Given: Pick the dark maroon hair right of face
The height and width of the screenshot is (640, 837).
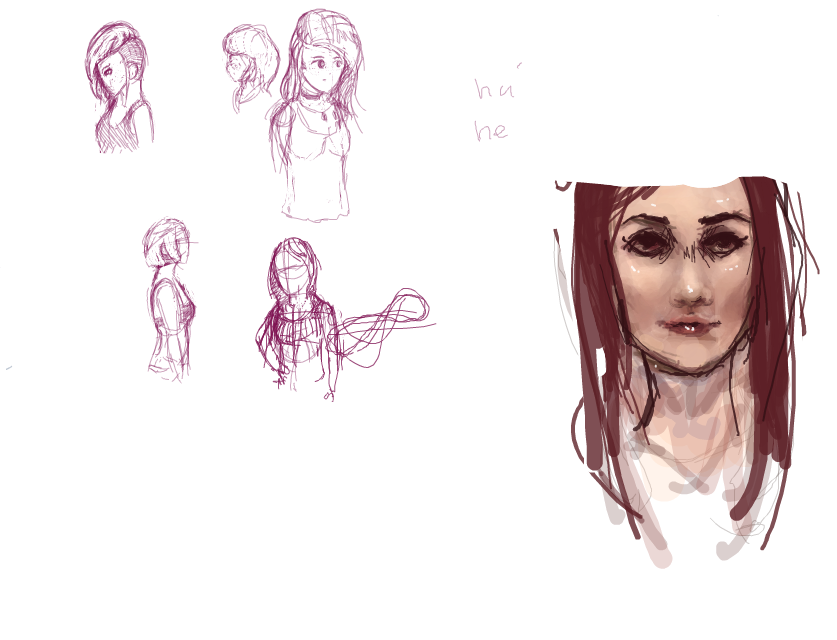Looking at the screenshot, I should point(768,300).
